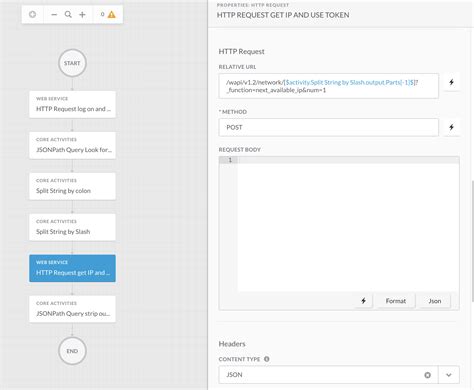Clear the JSON content type selection
474x390 pixels.
[427, 375]
